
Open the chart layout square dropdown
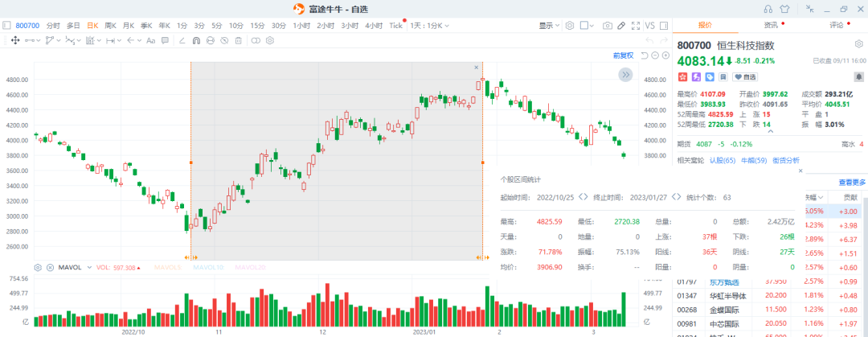[x=587, y=26]
